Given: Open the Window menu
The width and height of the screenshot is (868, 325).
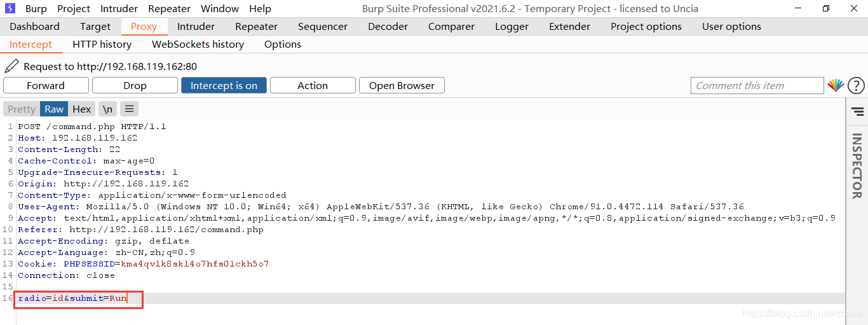Looking at the screenshot, I should point(220,8).
